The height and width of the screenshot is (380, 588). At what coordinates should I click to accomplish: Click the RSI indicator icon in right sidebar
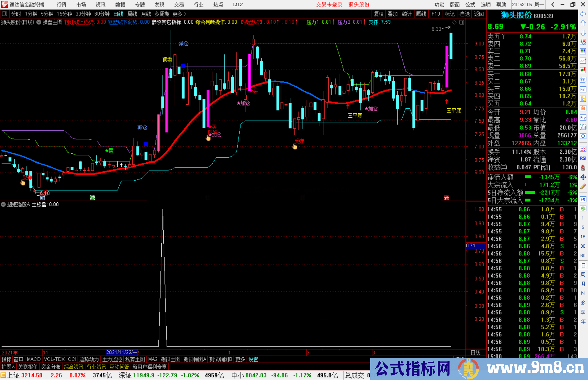pyautogui.click(x=583, y=158)
